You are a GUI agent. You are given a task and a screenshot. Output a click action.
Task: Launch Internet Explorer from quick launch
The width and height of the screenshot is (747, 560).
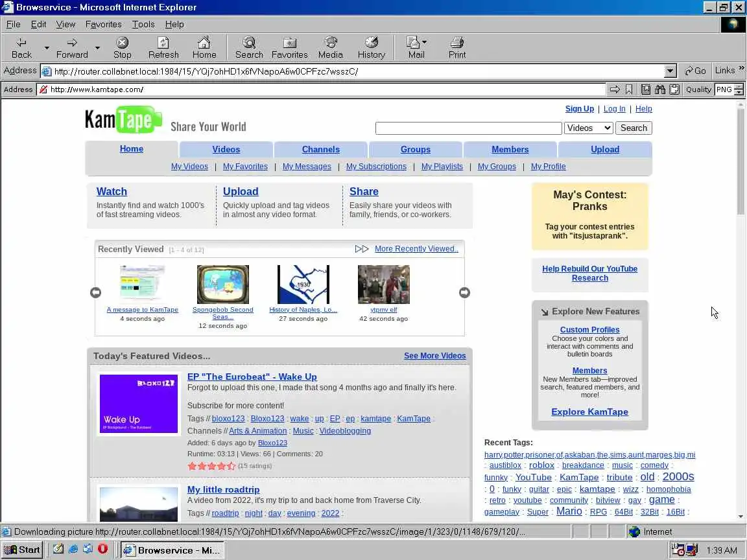[x=73, y=549]
